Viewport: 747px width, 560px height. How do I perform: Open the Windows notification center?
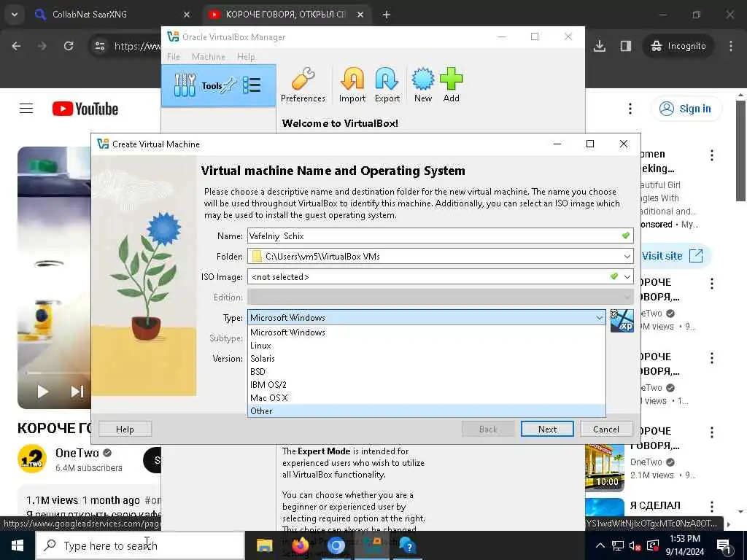[724, 545]
